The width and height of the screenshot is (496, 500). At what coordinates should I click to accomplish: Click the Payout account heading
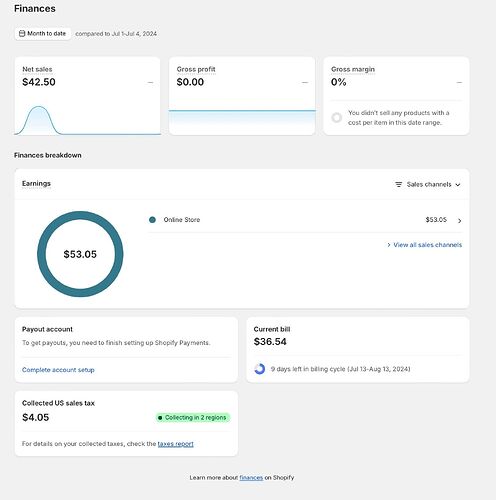click(x=47, y=329)
